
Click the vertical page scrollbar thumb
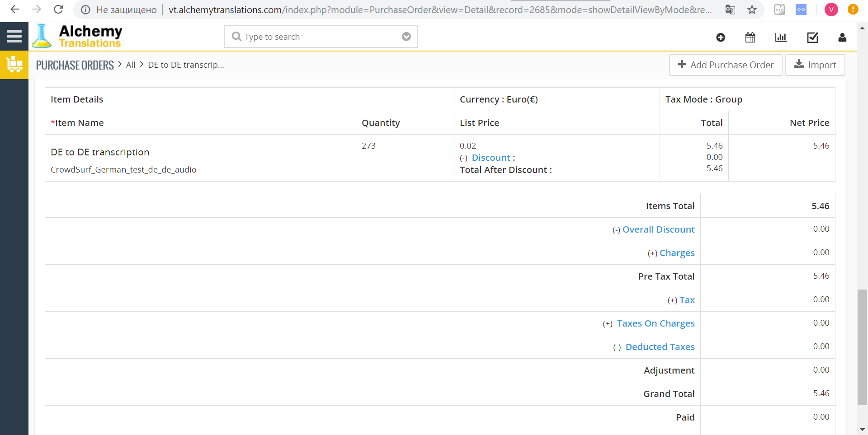coord(862,347)
